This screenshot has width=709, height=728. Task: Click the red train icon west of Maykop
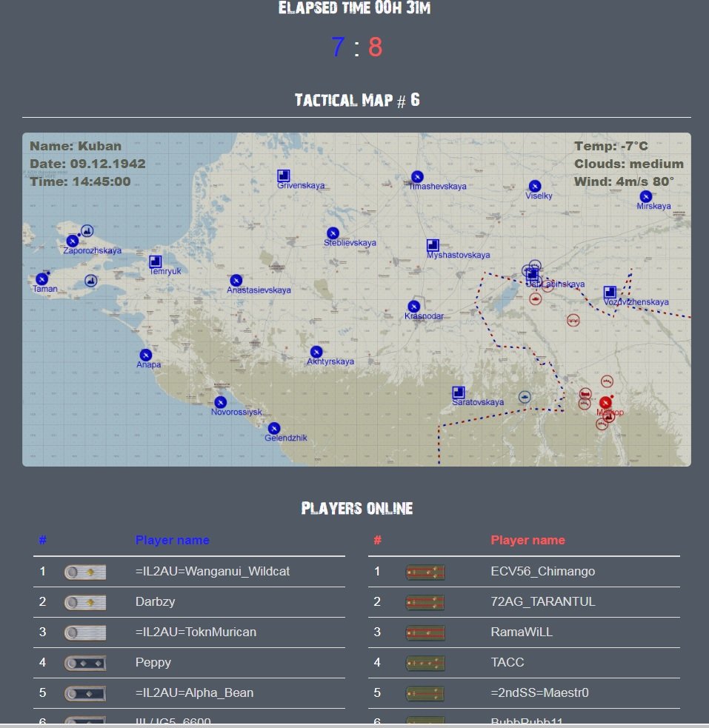585,394
